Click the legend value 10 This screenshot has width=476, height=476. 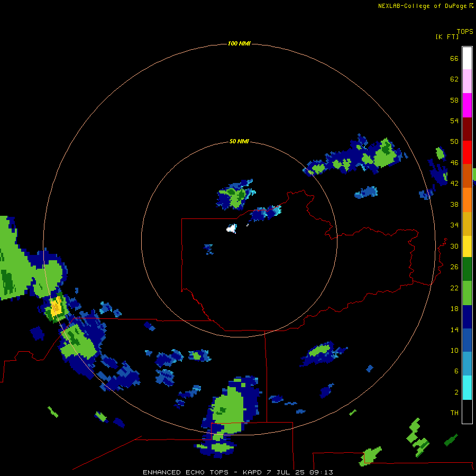click(454, 351)
